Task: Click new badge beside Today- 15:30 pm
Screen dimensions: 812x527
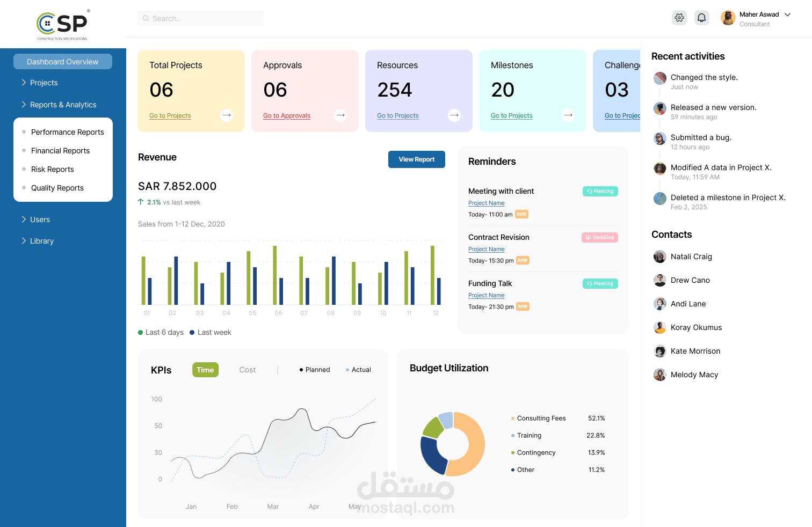Action: tap(523, 260)
